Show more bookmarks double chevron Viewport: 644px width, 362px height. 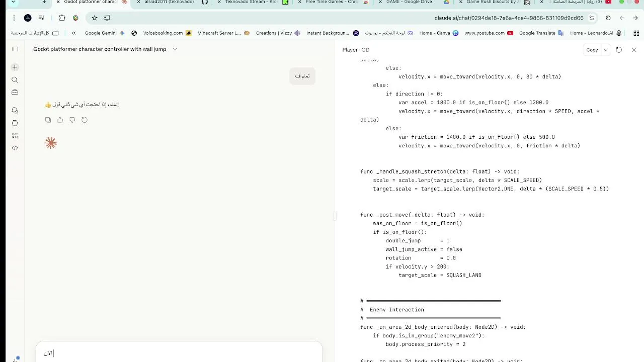[74, 33]
